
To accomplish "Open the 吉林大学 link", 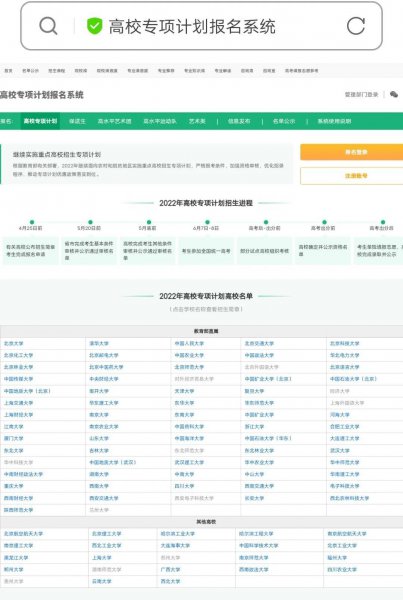I will coord(99,451).
